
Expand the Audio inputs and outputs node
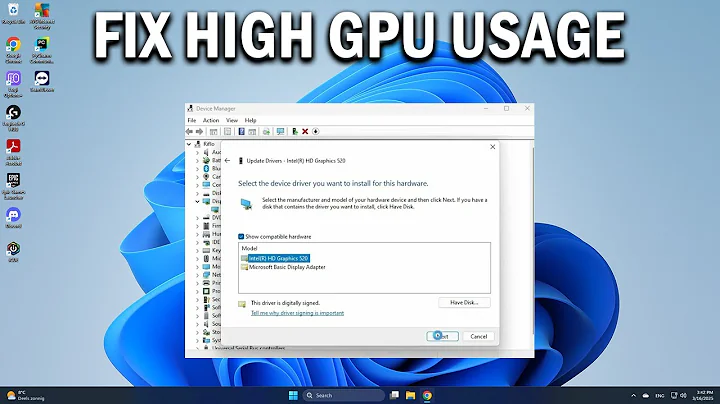tap(197, 152)
